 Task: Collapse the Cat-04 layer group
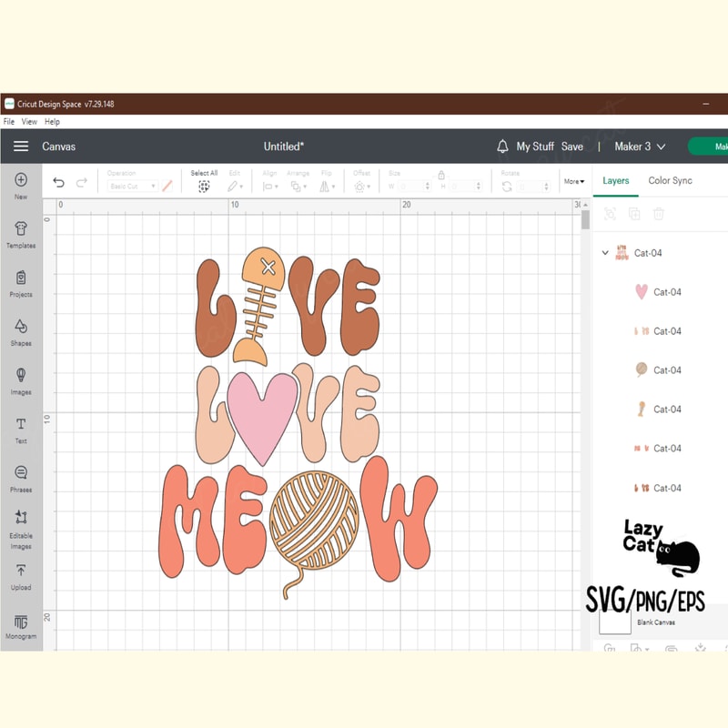pyautogui.click(x=605, y=253)
